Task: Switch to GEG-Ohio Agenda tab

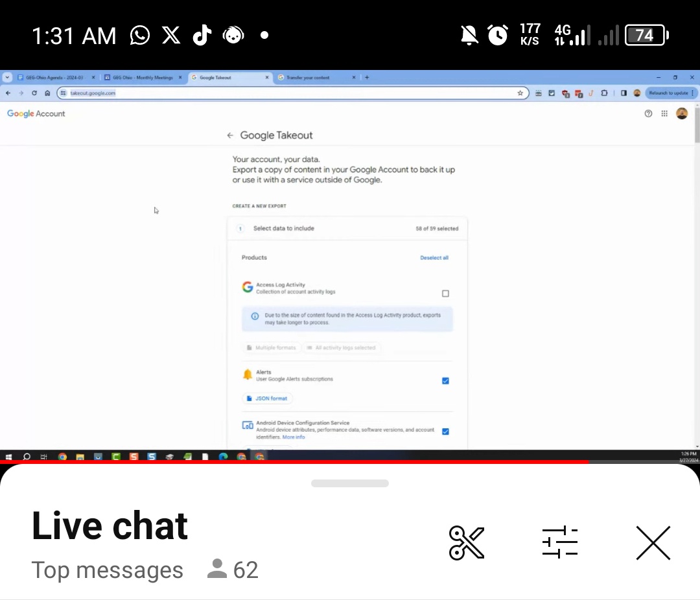Action: click(56, 77)
